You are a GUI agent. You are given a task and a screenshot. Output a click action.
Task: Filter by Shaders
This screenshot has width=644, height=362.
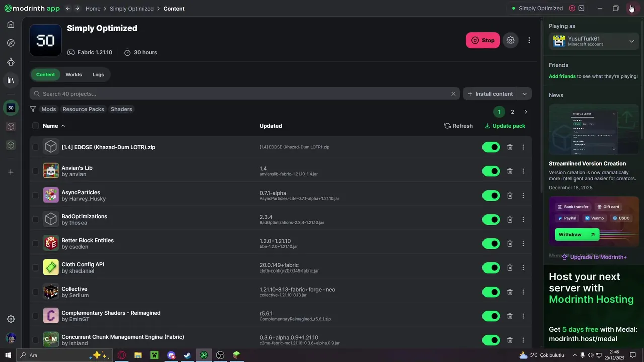pos(121,109)
